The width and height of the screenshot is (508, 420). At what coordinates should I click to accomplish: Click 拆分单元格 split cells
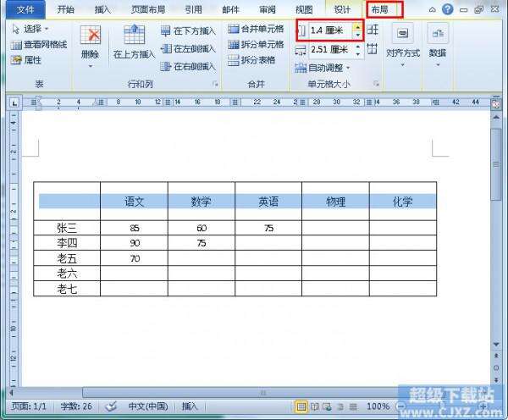pos(256,44)
